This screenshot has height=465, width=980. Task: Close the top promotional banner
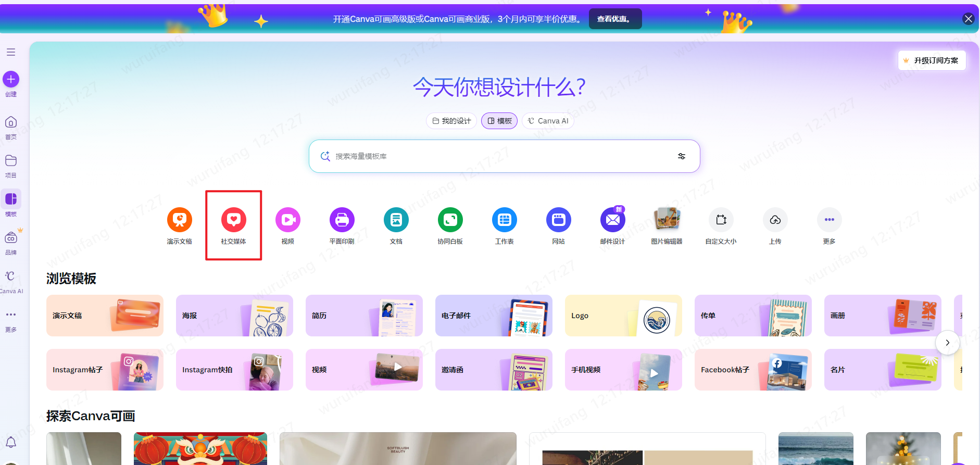pos(969,19)
